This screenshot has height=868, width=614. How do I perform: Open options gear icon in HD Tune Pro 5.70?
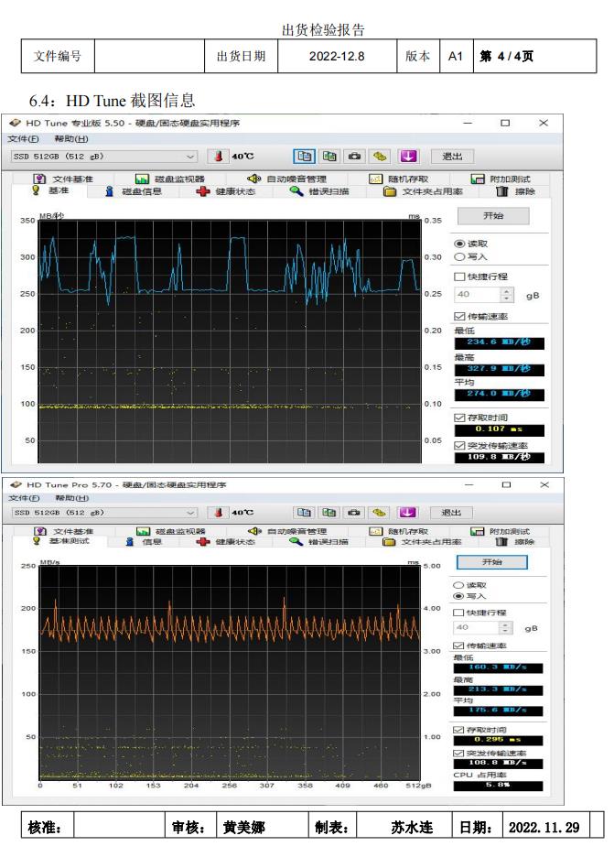point(379,513)
